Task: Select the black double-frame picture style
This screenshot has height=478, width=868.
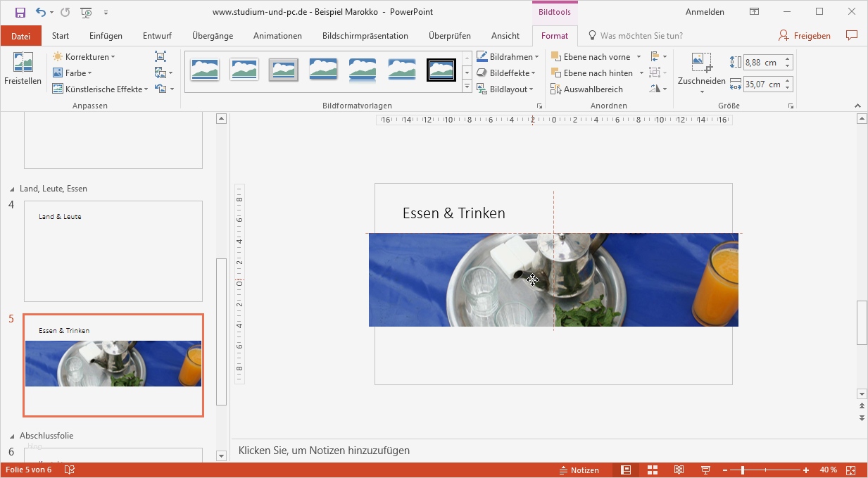Action: click(441, 70)
